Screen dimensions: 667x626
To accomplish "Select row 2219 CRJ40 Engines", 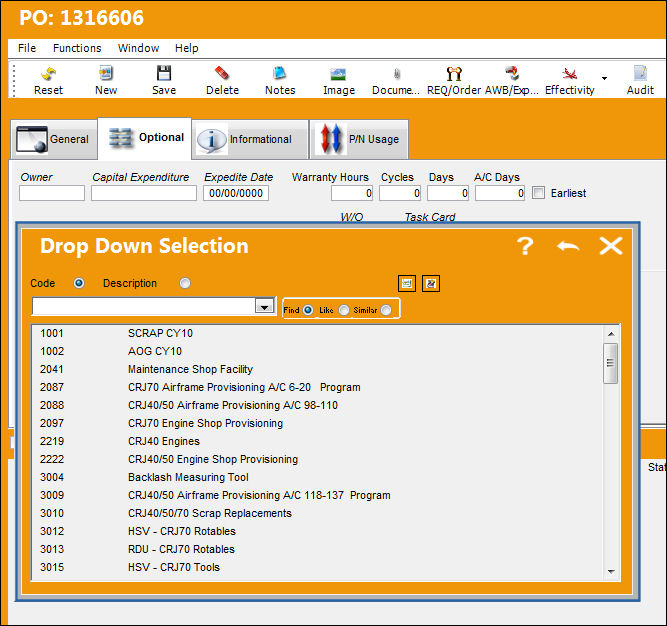I will pos(317,441).
